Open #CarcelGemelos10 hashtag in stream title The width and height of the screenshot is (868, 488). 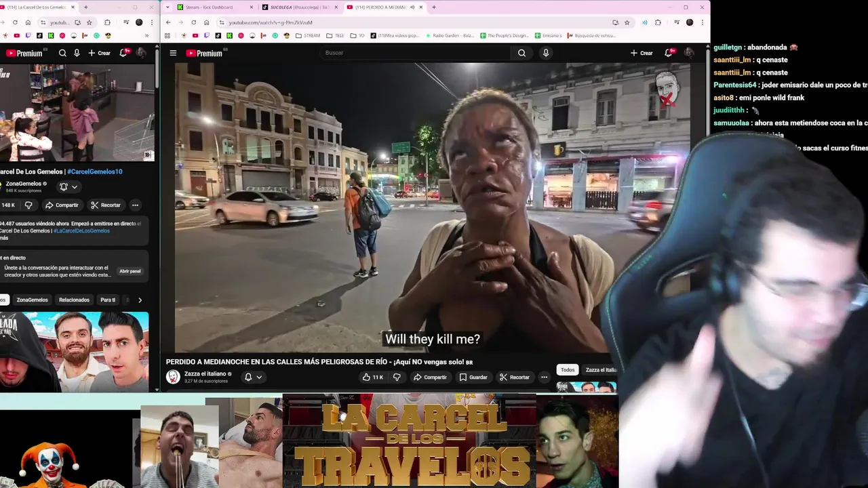94,171
